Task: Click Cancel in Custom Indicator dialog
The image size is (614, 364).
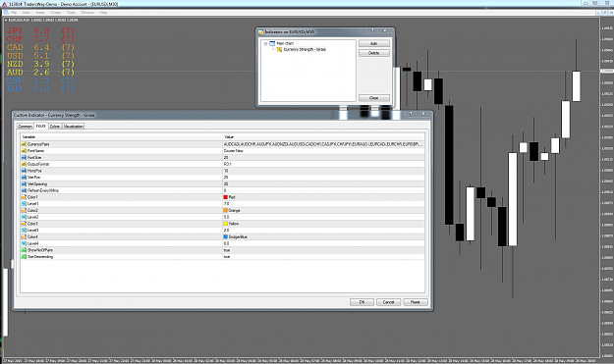Action: 388,302
